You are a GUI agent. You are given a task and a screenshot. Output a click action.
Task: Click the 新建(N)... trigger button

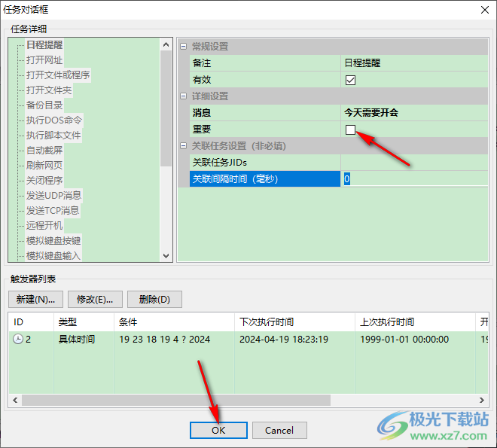pyautogui.click(x=35, y=300)
